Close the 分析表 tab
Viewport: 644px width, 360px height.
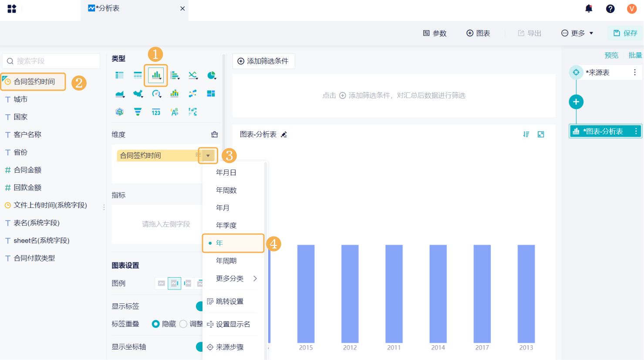point(182,9)
